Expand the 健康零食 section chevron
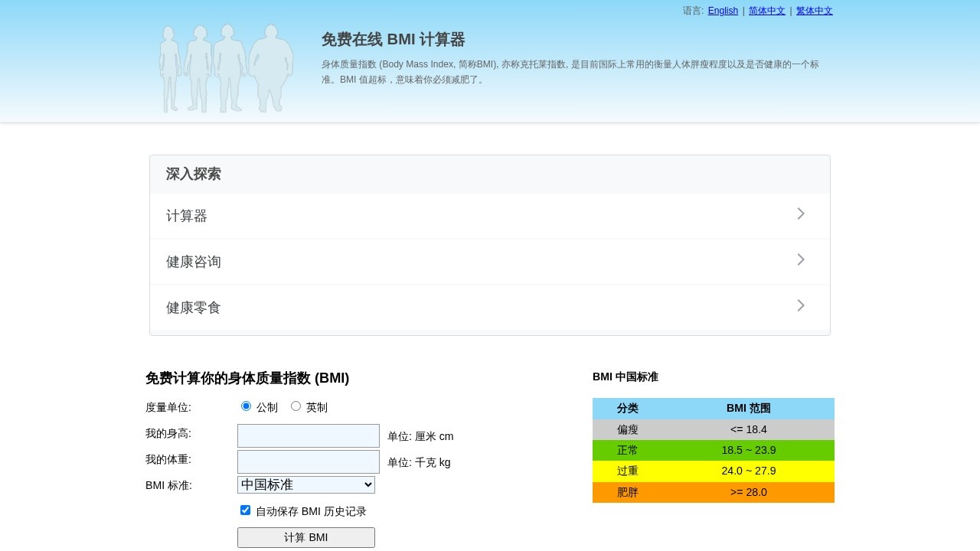 point(800,305)
